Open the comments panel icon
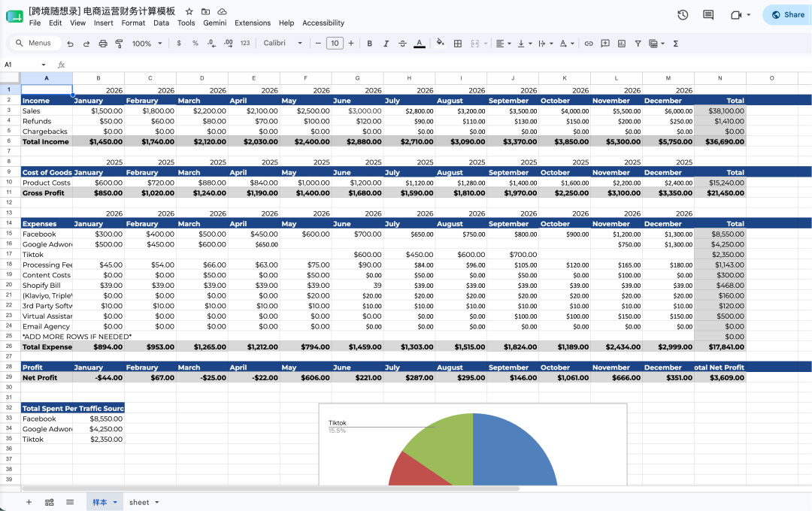 [x=708, y=15]
